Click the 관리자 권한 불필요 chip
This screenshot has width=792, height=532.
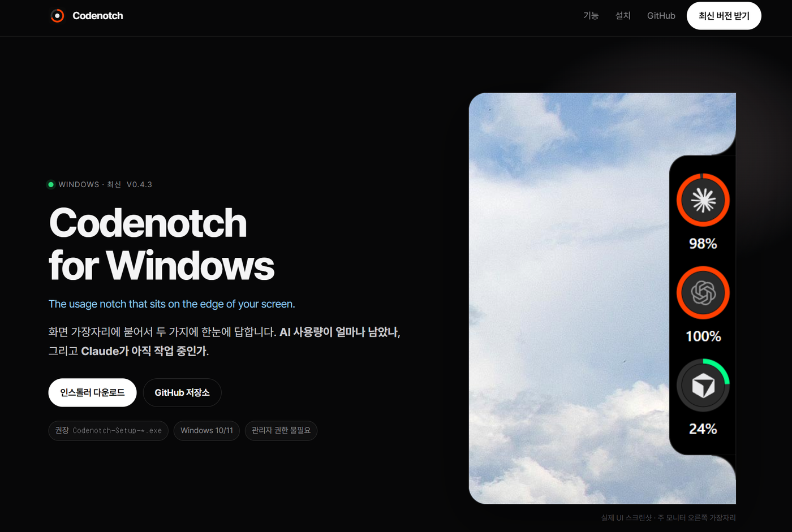click(x=281, y=431)
